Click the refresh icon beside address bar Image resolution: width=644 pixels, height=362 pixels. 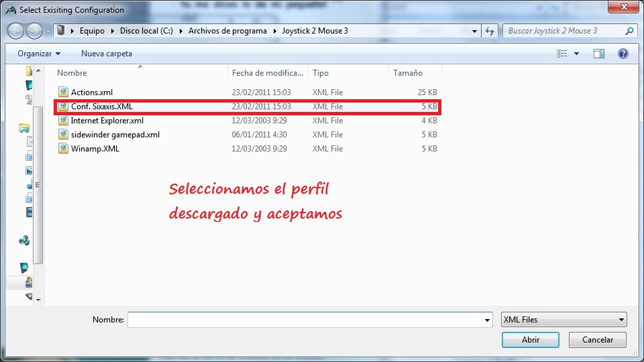(x=490, y=31)
